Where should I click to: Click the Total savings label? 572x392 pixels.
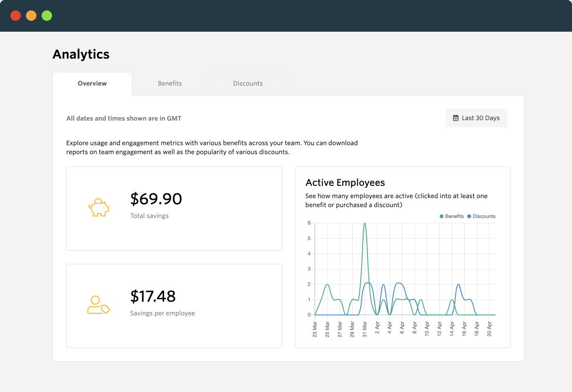click(x=149, y=216)
